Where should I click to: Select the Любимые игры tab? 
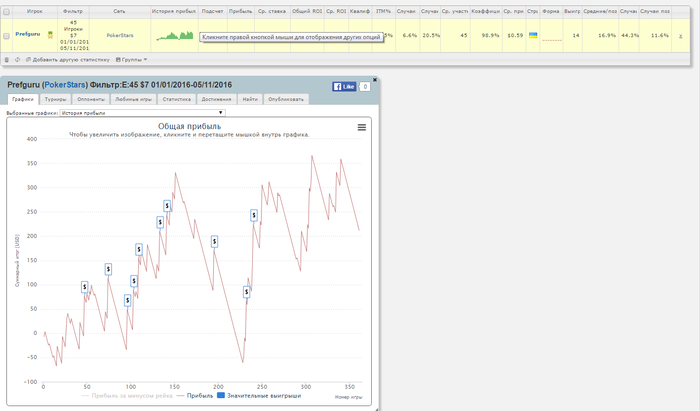pyautogui.click(x=133, y=99)
